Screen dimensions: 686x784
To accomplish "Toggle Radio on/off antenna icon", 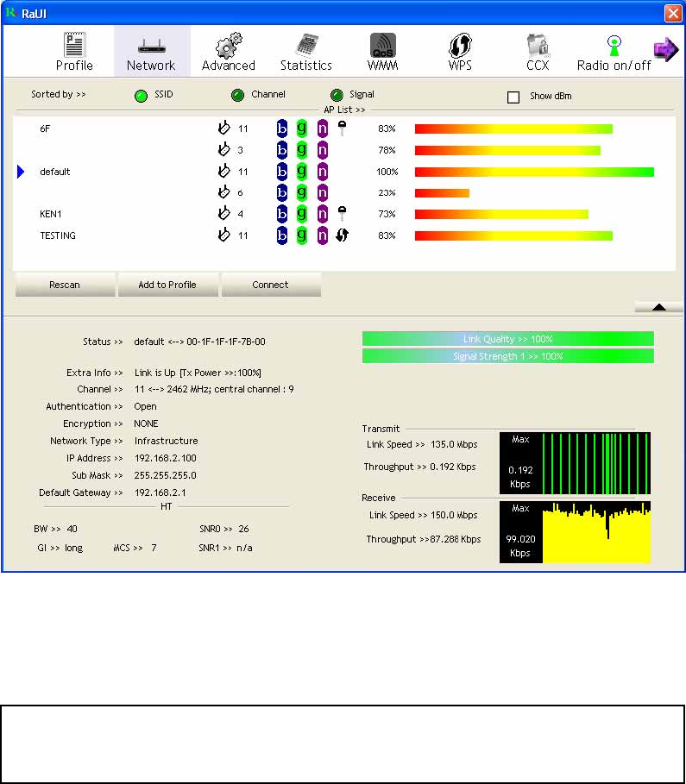I will pos(614,46).
